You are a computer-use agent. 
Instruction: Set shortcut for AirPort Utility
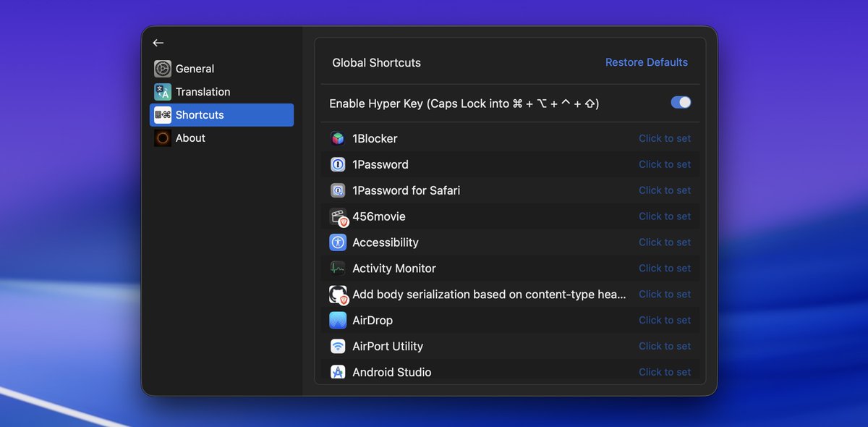click(665, 347)
